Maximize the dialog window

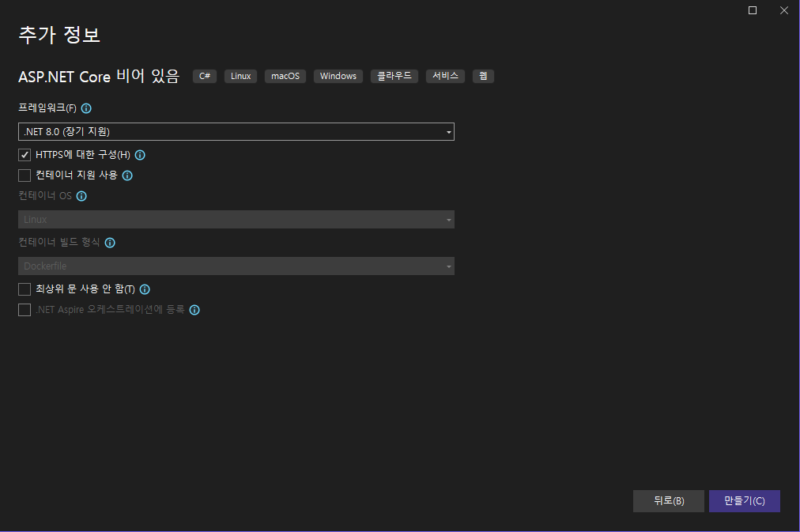pyautogui.click(x=753, y=10)
